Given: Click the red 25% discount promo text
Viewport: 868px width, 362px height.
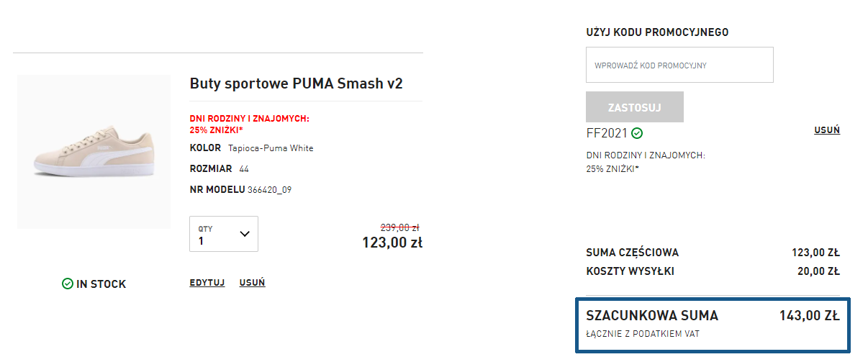Looking at the screenshot, I should tap(250, 125).
